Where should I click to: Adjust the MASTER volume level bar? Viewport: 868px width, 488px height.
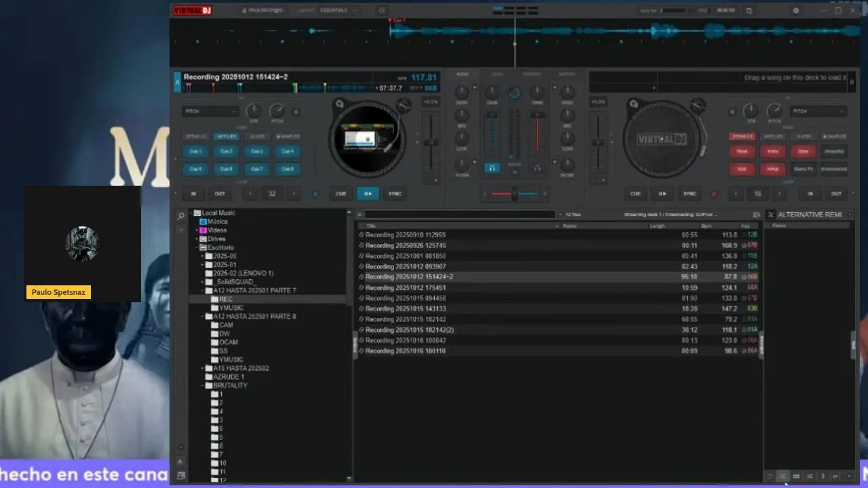click(x=672, y=10)
